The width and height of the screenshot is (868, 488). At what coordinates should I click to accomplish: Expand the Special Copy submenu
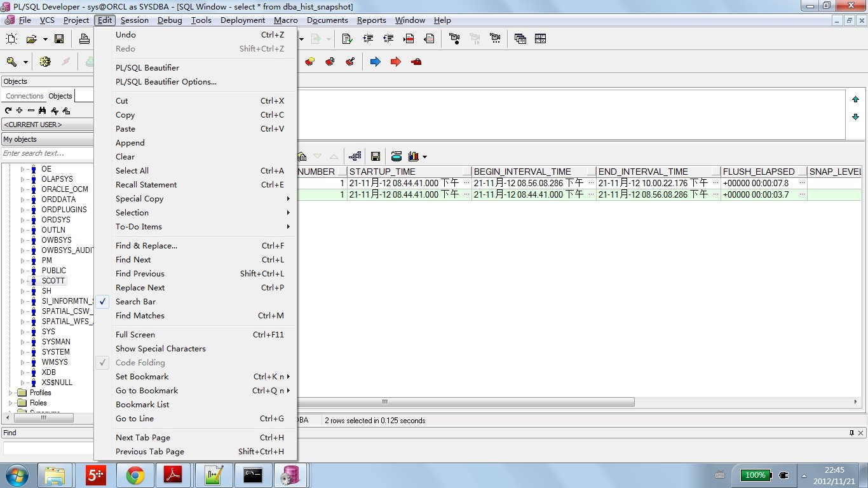coord(139,199)
